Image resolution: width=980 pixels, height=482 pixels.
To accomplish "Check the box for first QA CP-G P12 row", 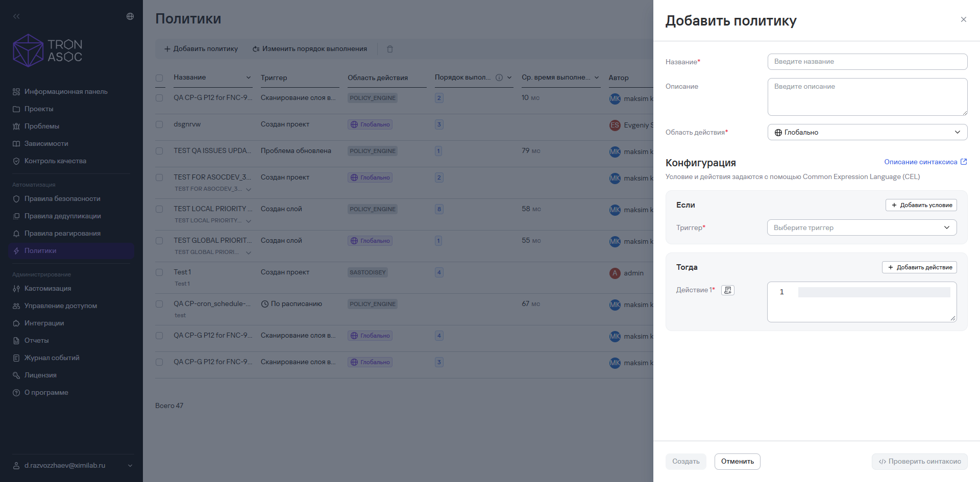I will pos(159,98).
